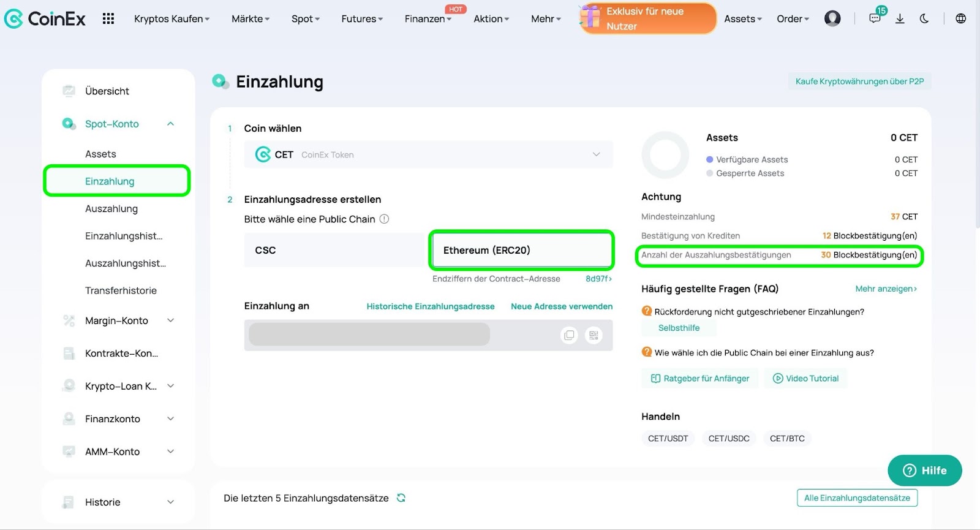Open Ratgeber für Anfänger

(700, 379)
